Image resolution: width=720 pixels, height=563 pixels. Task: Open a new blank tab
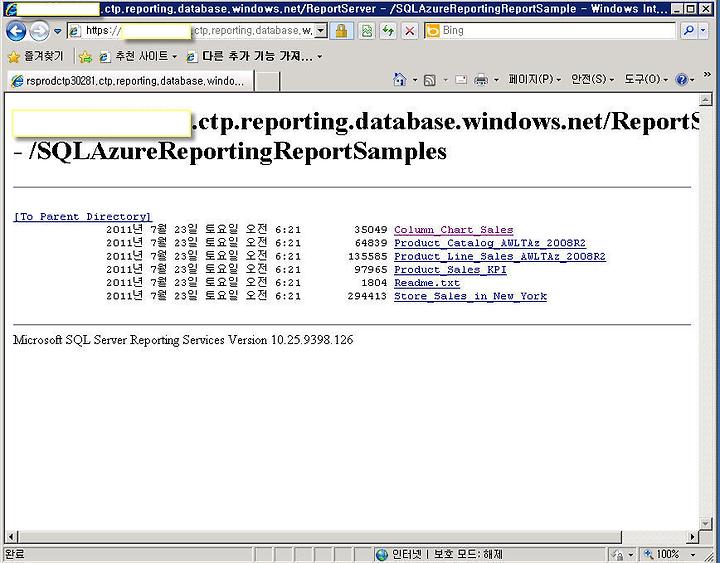267,82
